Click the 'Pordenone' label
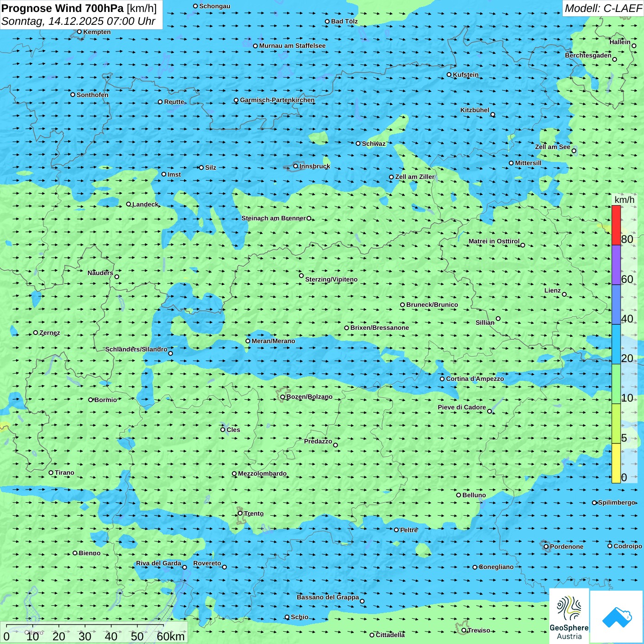The image size is (644, 644). [x=567, y=546]
